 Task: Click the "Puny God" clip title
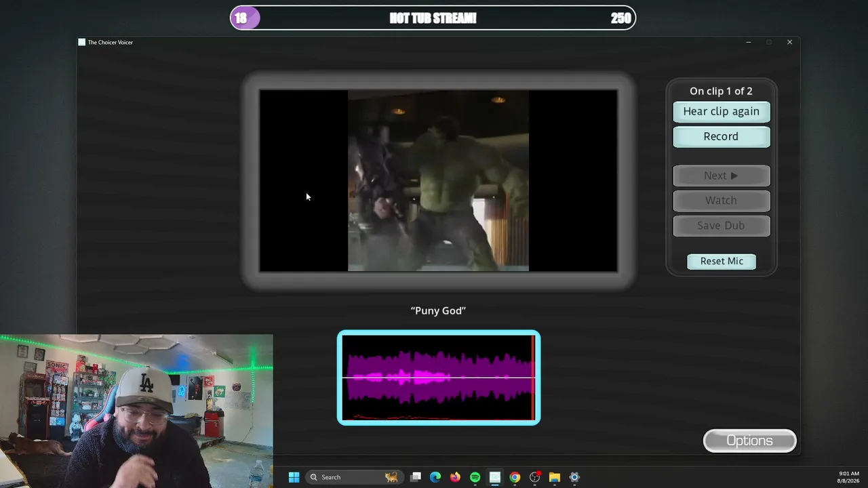438,310
